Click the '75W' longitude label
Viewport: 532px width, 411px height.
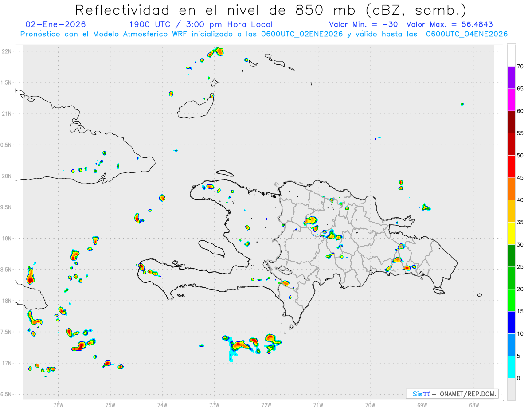110,405
